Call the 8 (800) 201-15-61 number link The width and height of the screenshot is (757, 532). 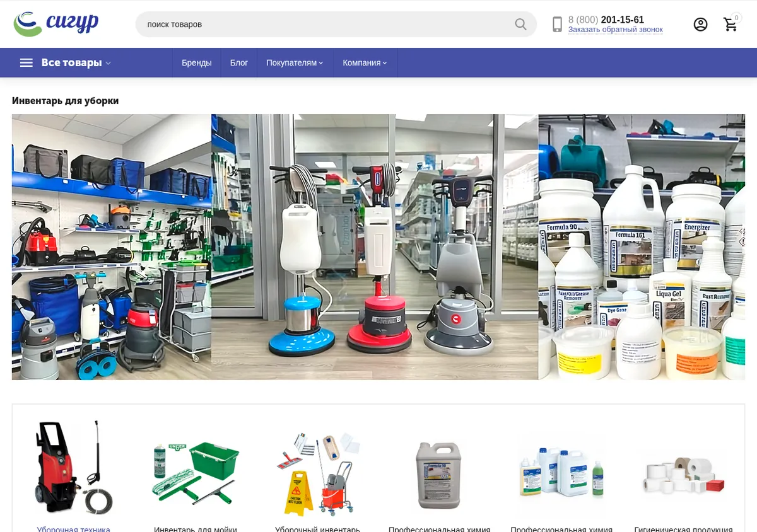point(606,20)
